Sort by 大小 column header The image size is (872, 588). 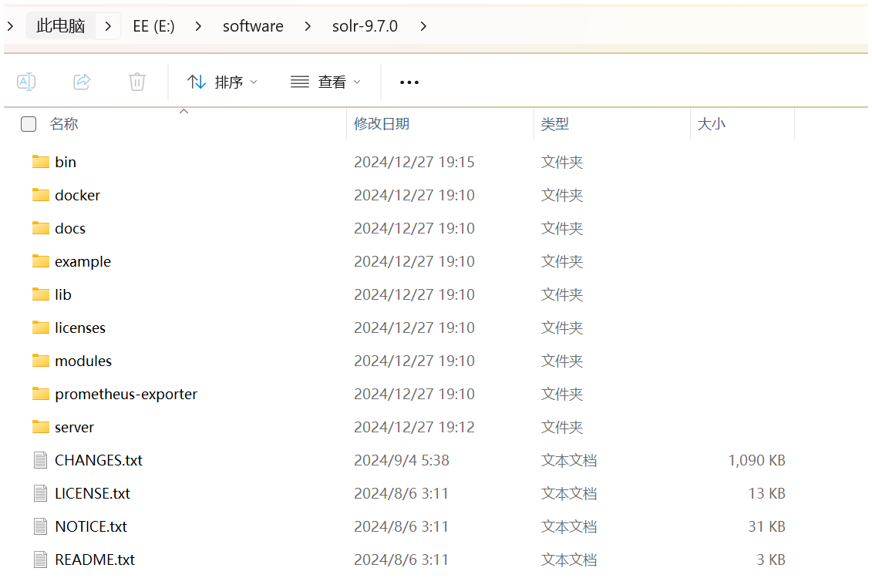point(711,124)
